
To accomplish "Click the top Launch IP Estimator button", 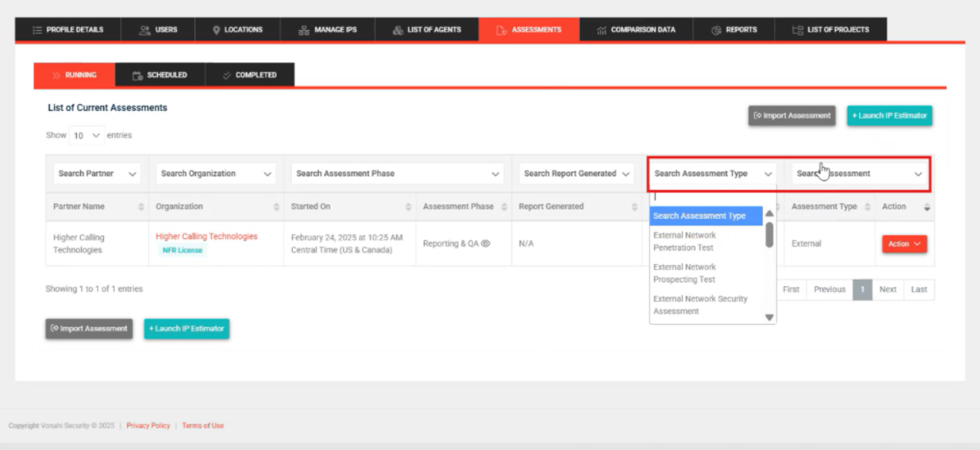I will click(x=889, y=116).
